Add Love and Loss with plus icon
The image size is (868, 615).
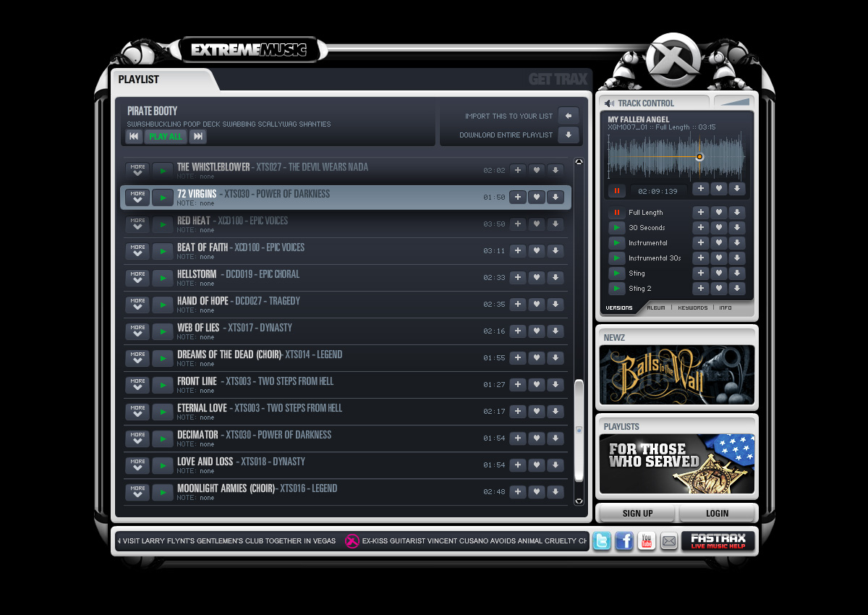click(x=518, y=465)
